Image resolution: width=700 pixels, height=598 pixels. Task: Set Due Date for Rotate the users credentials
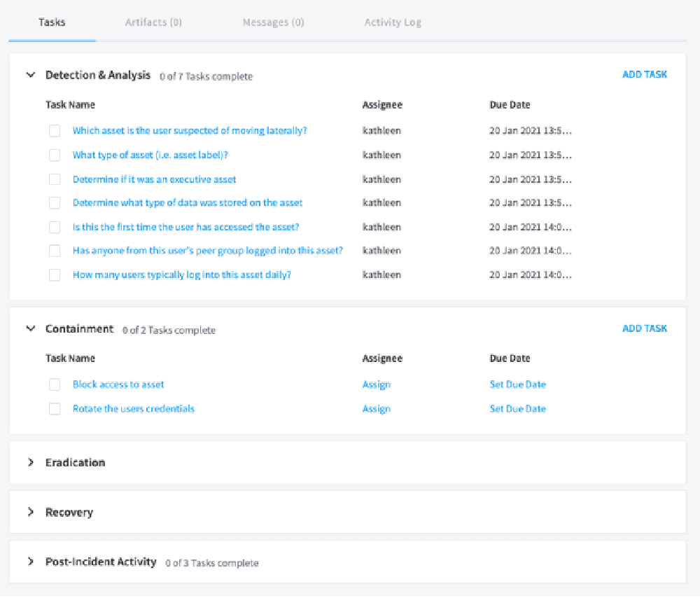[x=518, y=409]
